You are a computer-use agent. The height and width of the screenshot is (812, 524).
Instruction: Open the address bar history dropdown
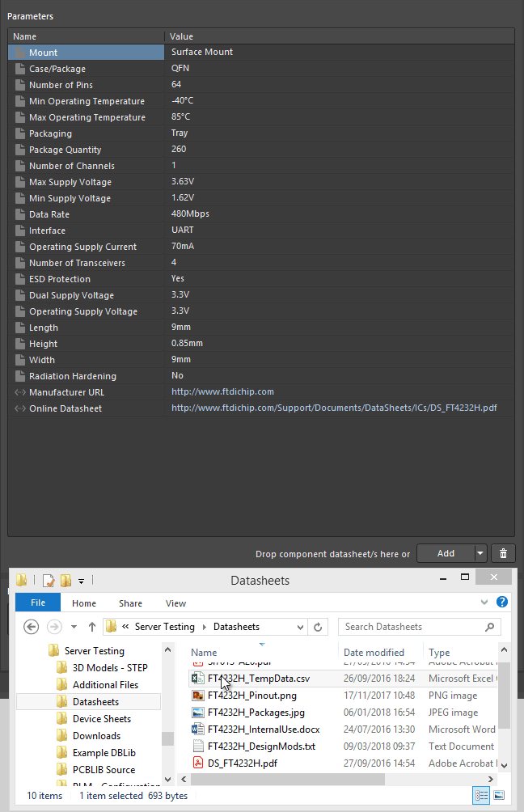pos(300,627)
